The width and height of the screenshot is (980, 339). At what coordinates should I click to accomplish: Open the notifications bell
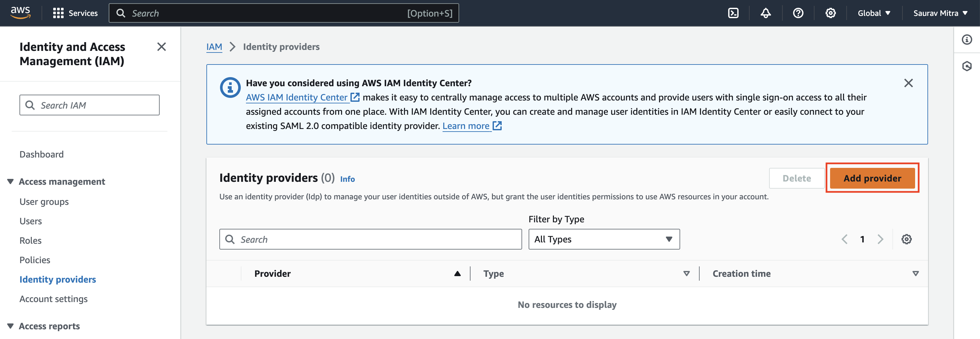point(766,13)
